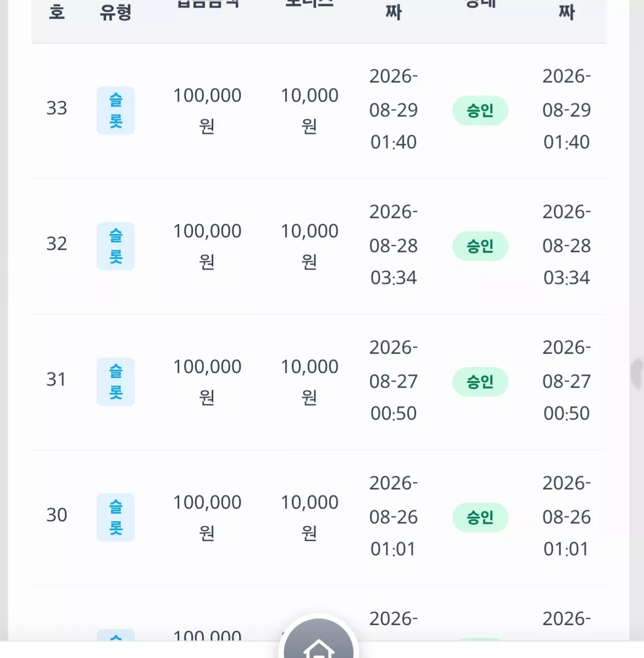Select row number 30
The image size is (644, 658).
click(x=57, y=515)
